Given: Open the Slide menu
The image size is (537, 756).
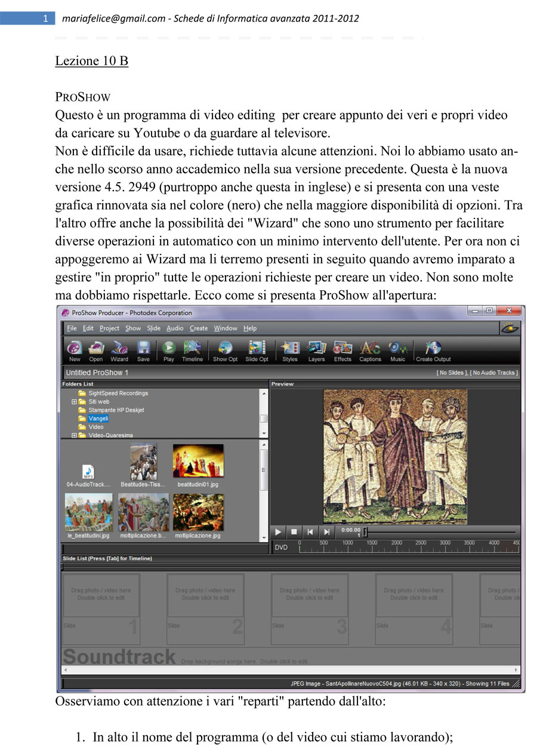Looking at the screenshot, I should (x=154, y=328).
